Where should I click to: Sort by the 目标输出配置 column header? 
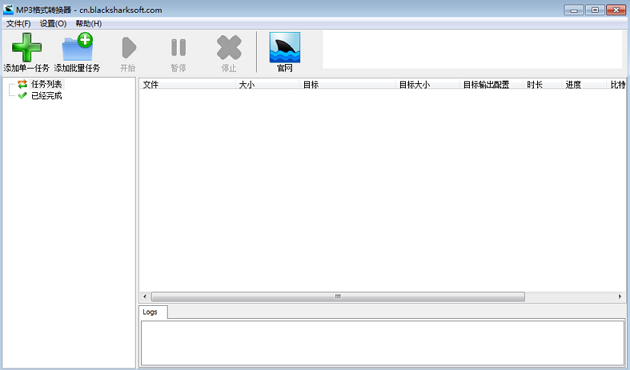pos(491,84)
